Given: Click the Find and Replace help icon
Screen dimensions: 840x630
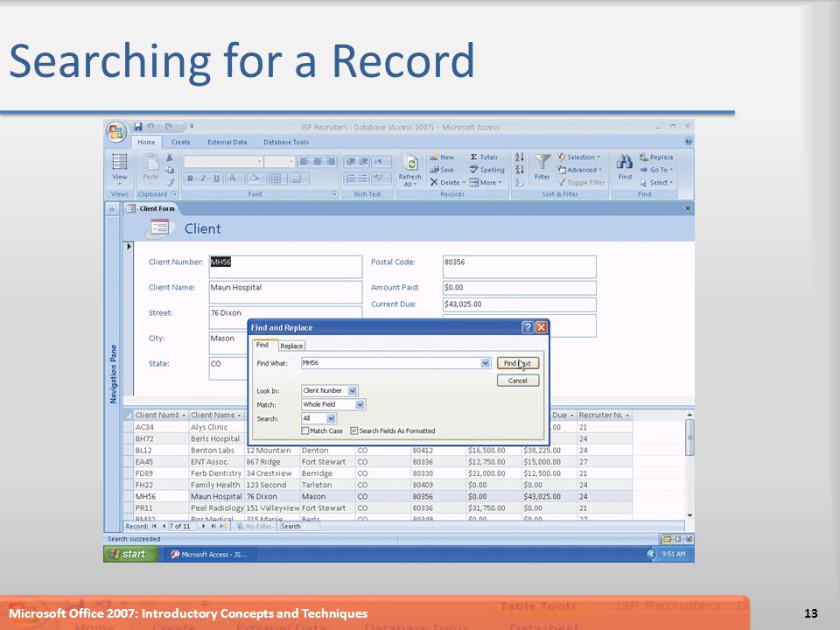Looking at the screenshot, I should (x=527, y=327).
